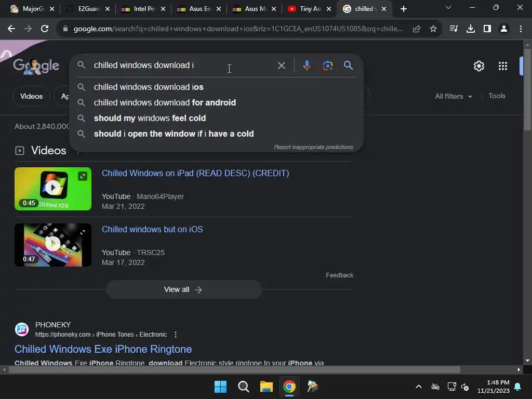The height and width of the screenshot is (399, 532).
Task: Open the taskbar clock and date
Action: pyautogui.click(x=494, y=387)
